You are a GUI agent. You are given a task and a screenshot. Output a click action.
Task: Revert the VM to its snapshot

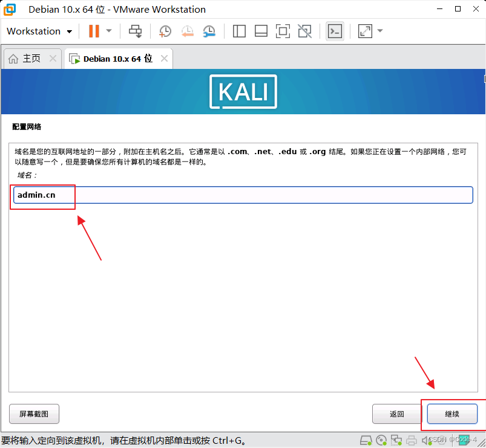(187, 31)
